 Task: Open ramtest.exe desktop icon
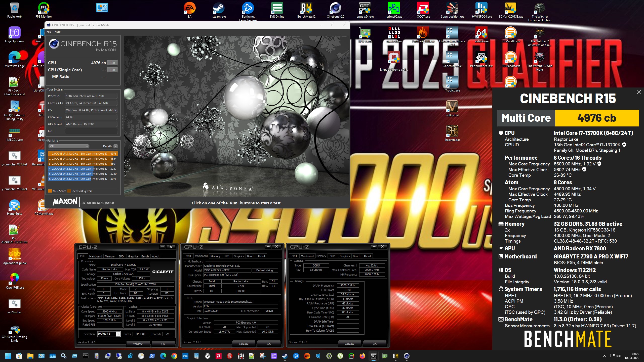394,35
